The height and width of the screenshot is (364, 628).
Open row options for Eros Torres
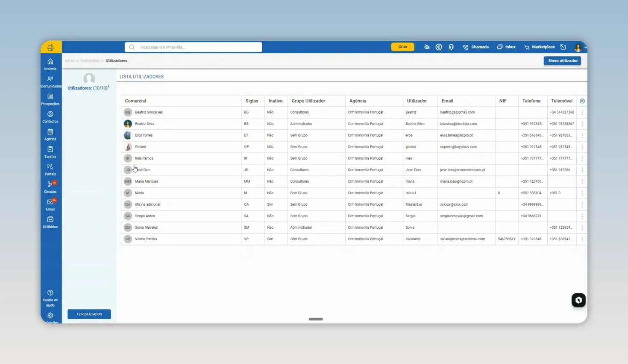pos(582,136)
